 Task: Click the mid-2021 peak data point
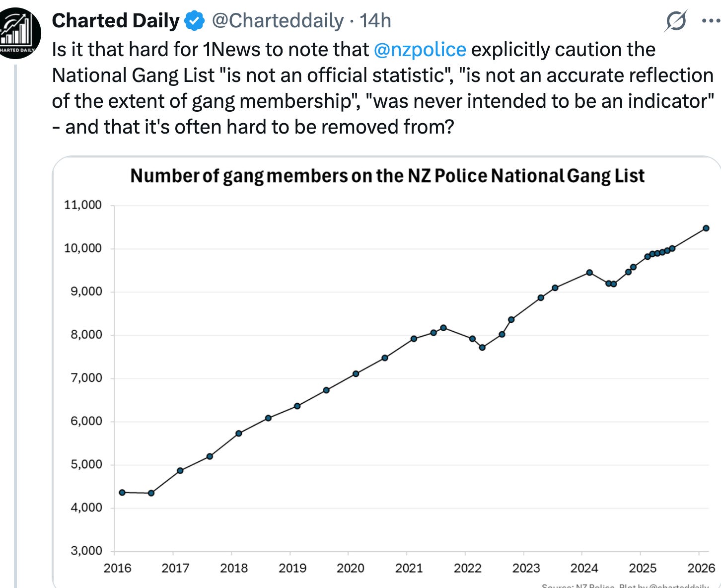coord(443,328)
